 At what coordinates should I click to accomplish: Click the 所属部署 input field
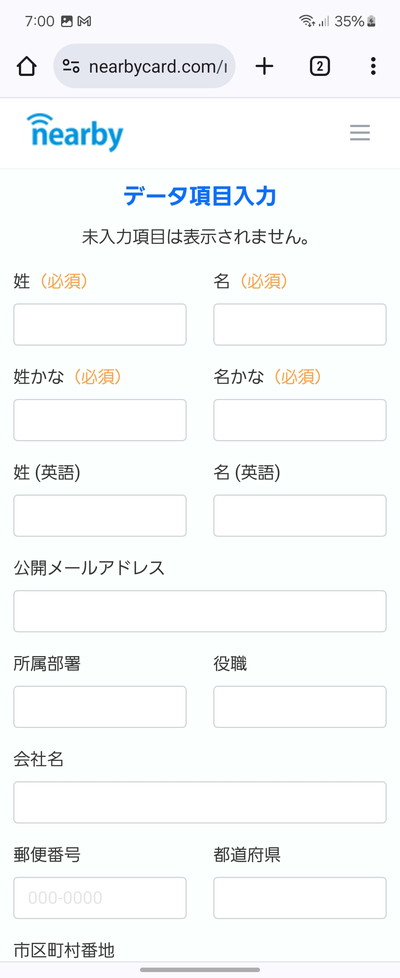point(100,707)
